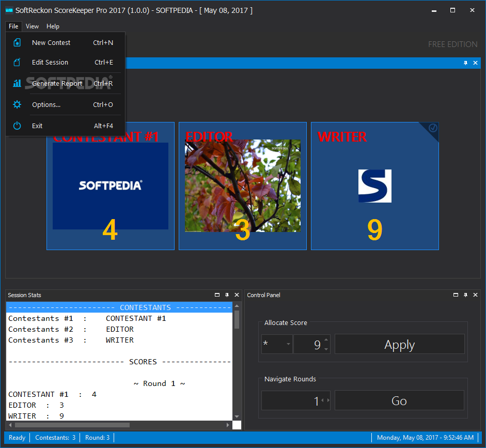The image size is (486, 448).
Task: Maximize the Session Stats panel
Action: (x=217, y=295)
